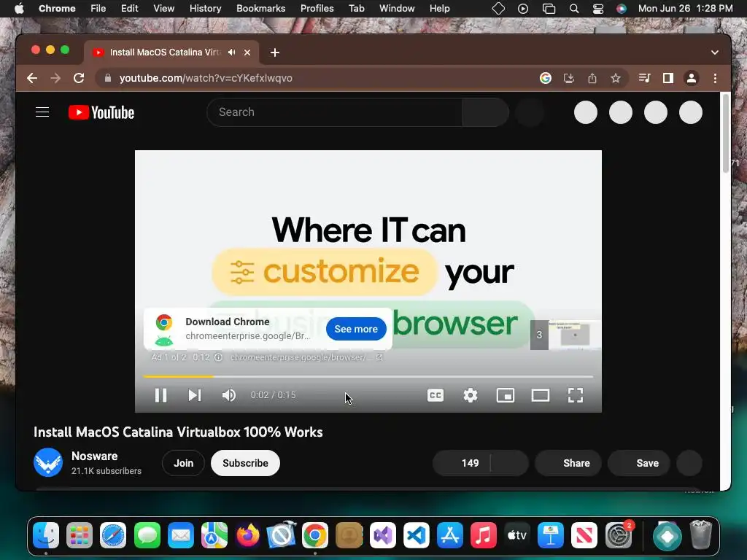This screenshot has height=560, width=747.
Task: Focus the YouTube Search field
Action: point(334,112)
